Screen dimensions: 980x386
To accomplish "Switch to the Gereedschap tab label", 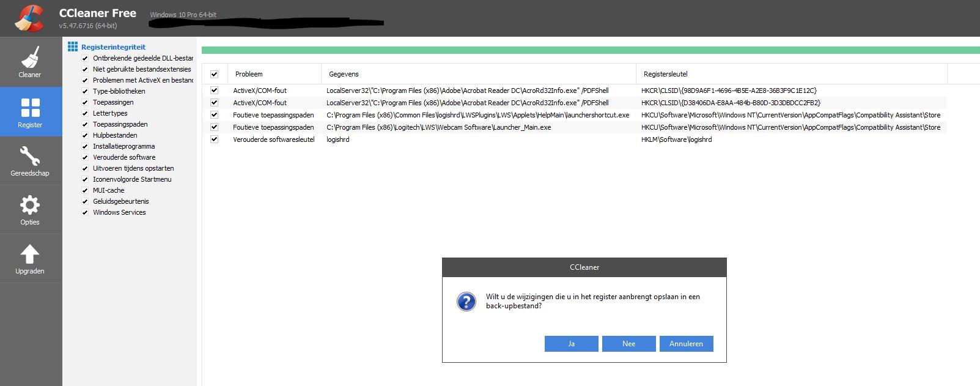I will coord(30,173).
